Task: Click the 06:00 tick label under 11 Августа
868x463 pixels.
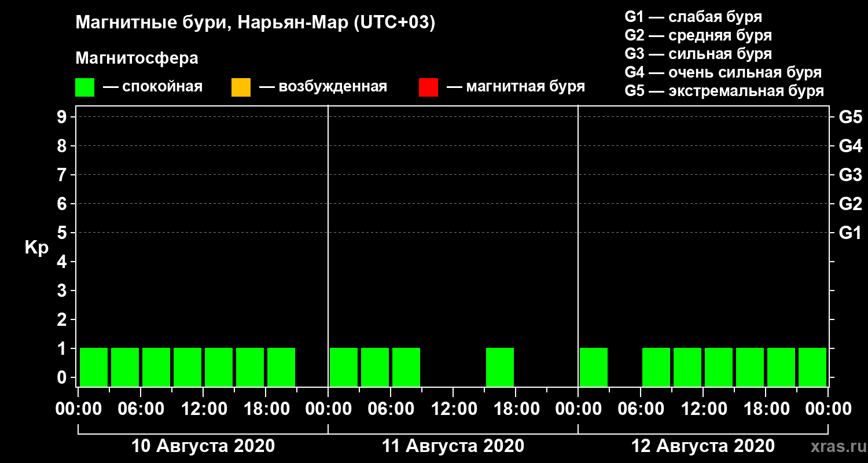Action: 391,409
